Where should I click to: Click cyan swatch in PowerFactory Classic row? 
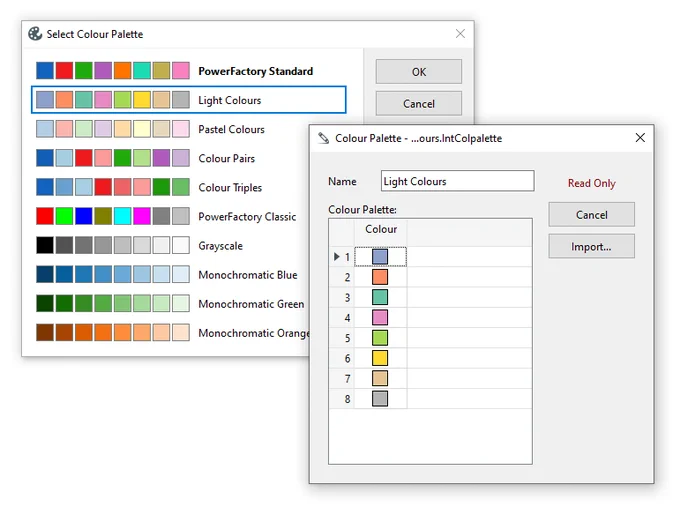point(122,216)
